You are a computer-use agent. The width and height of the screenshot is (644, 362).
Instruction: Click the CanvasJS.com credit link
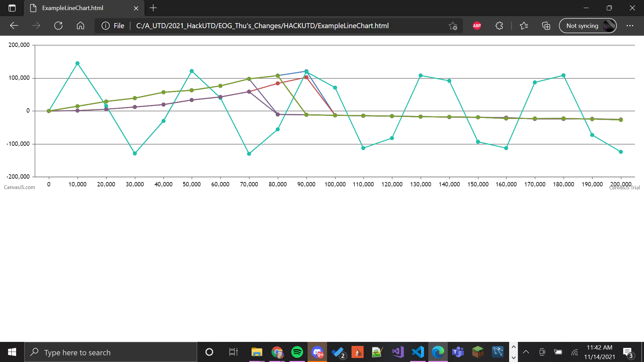(x=19, y=187)
